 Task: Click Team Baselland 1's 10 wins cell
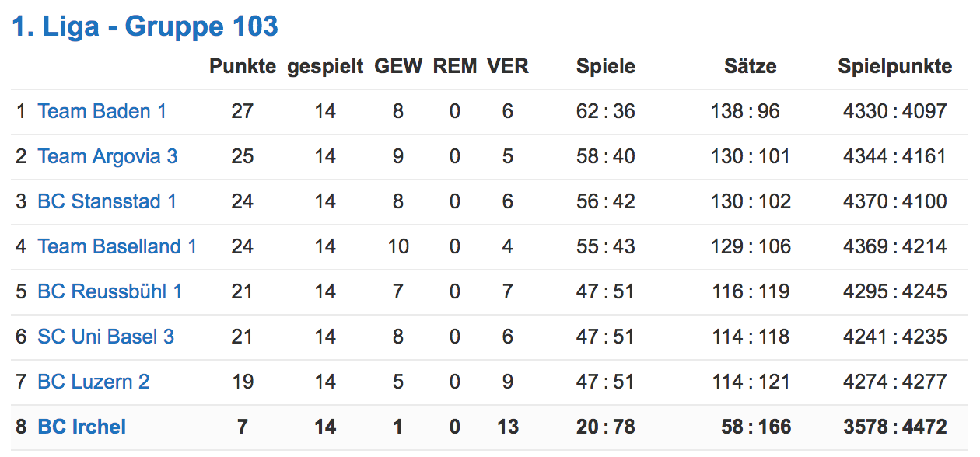(398, 246)
